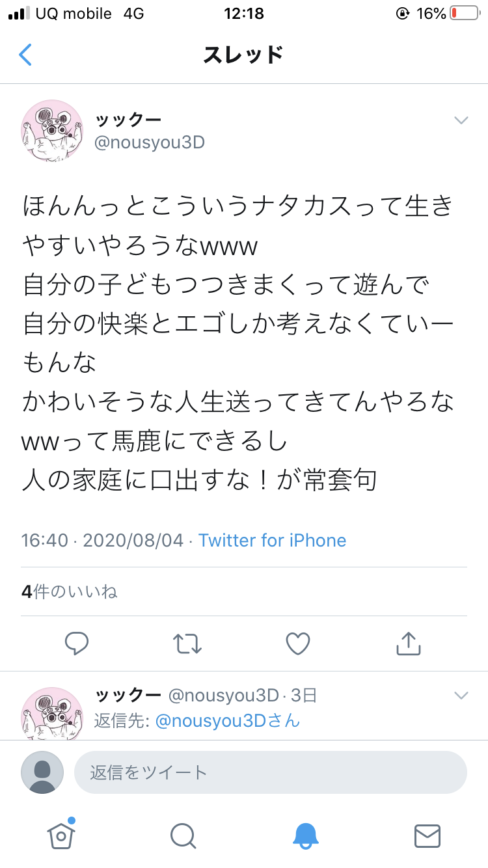This screenshot has width=488, height=868.
Task: Tap your own avatar beside reply field
Action: [x=42, y=772]
